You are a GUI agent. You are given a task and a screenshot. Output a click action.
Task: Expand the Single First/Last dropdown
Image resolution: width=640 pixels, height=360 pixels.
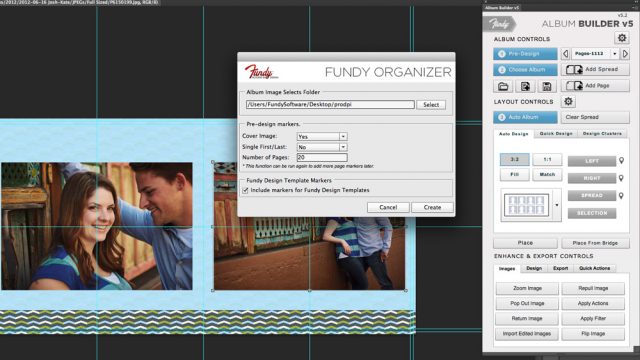(x=343, y=147)
